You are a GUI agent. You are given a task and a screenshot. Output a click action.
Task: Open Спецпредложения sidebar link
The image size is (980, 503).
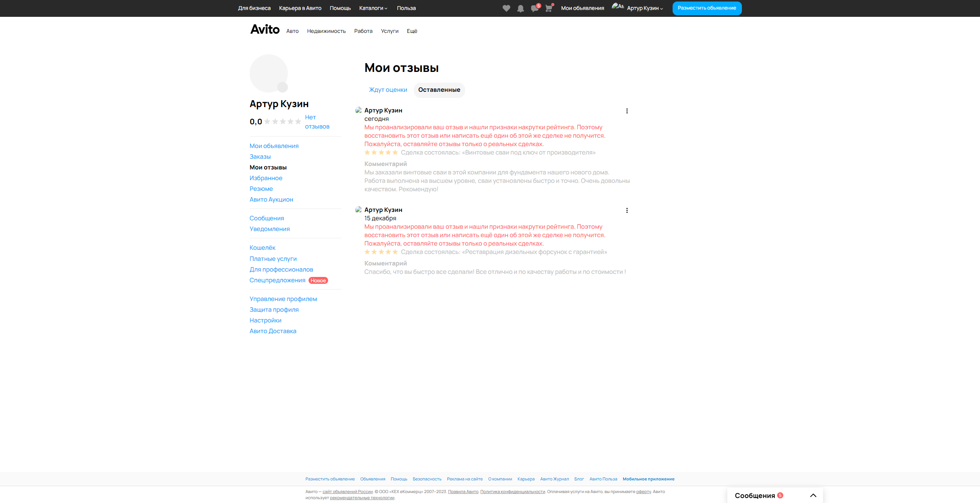pos(278,280)
